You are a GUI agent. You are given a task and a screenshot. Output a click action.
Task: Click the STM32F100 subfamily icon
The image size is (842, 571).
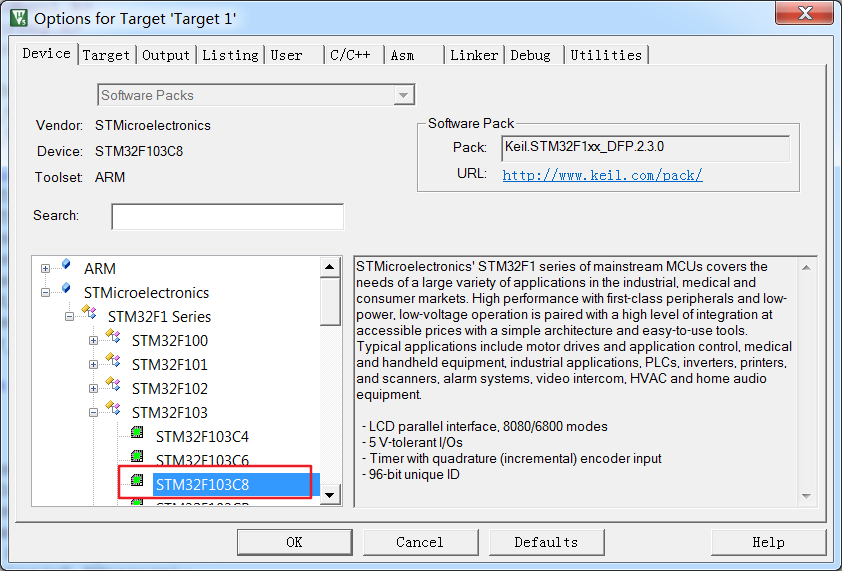113,336
